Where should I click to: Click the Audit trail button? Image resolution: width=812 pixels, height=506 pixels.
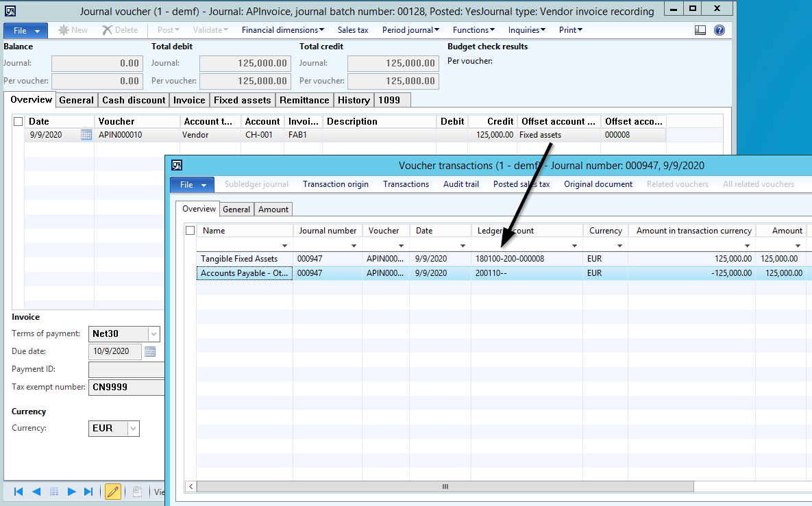click(460, 184)
